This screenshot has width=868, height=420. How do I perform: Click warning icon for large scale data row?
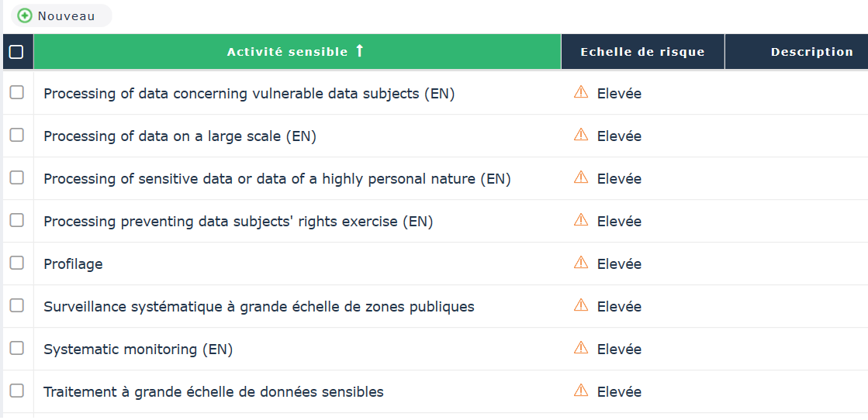581,135
